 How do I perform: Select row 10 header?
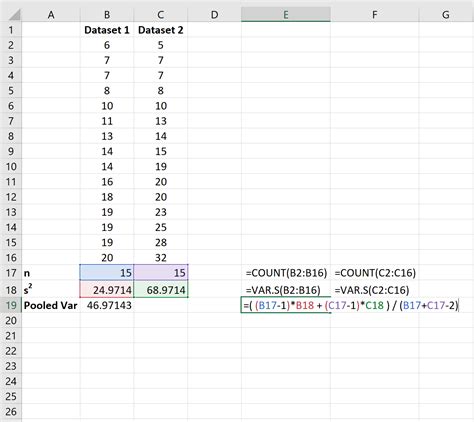click(x=11, y=167)
